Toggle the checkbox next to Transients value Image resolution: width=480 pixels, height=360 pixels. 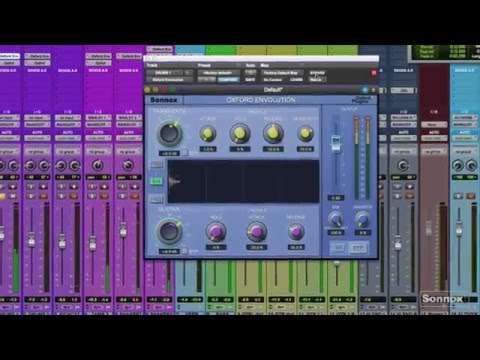(185, 153)
